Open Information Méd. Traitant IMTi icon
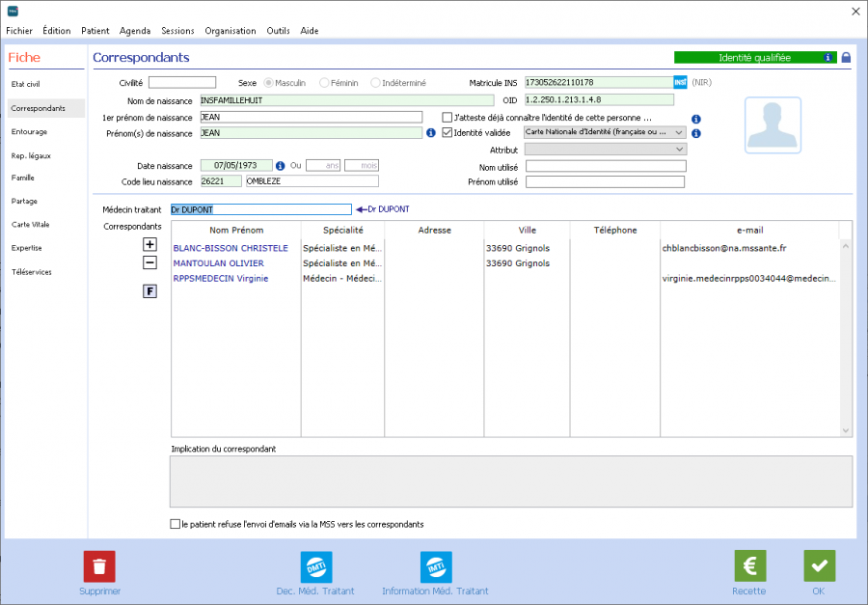This screenshot has width=868, height=605. click(436, 566)
